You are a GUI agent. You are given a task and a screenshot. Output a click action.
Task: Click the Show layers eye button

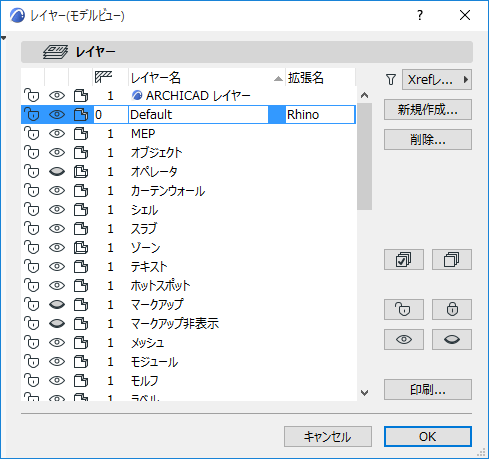coord(404,339)
